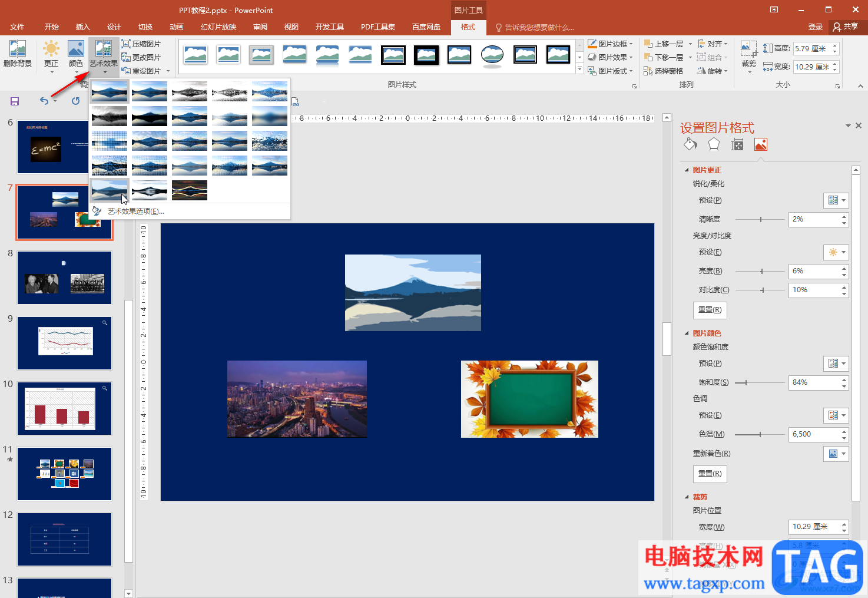
Task: Click the 饱和度(S) saturation slider
Action: pyautogui.click(x=759, y=382)
